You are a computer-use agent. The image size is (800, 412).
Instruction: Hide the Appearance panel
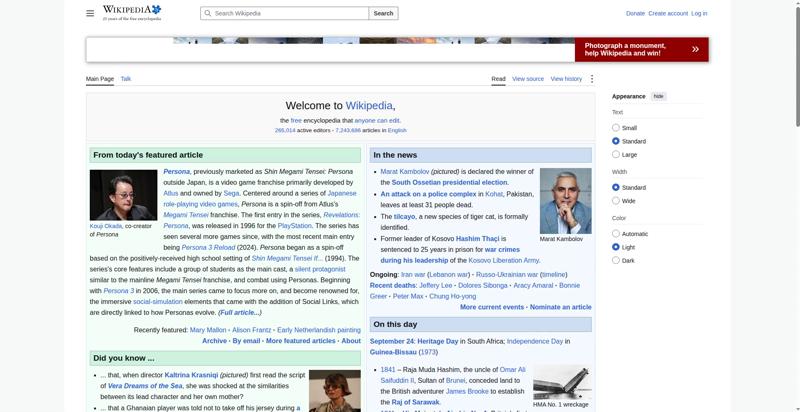click(659, 96)
